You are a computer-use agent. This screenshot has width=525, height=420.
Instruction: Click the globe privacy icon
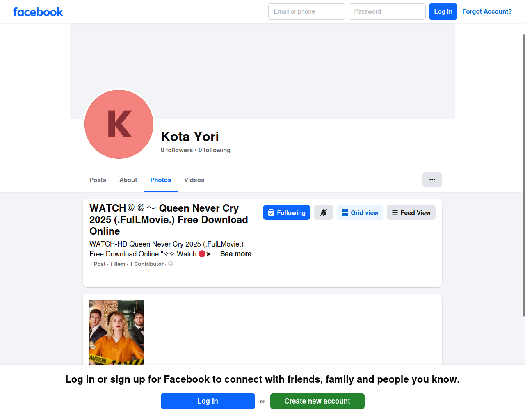click(171, 264)
